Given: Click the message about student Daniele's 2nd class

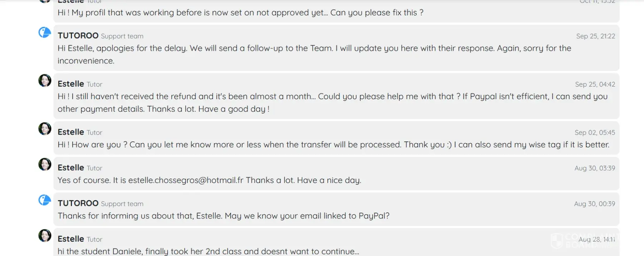Looking at the screenshot, I should pyautogui.click(x=208, y=251).
